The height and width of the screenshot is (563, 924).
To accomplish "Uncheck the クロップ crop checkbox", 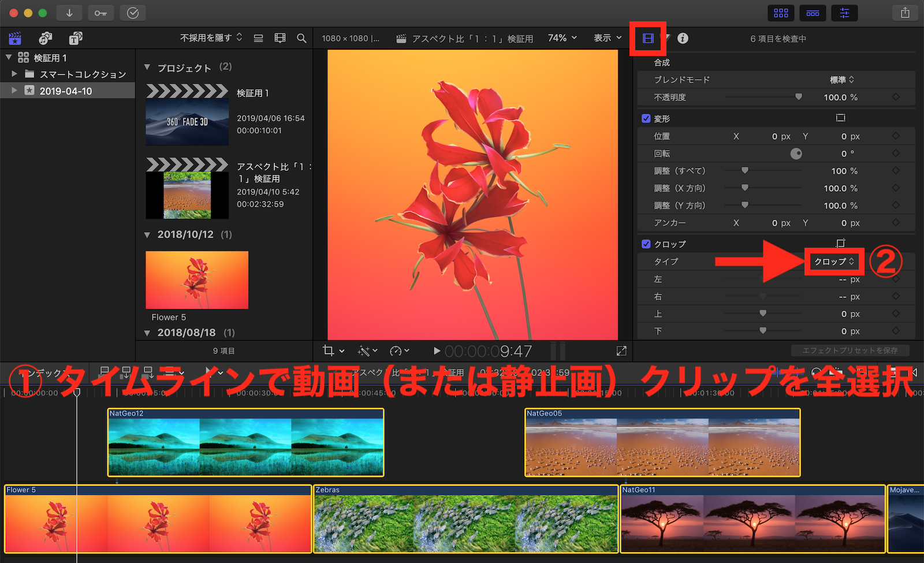I will (x=646, y=244).
